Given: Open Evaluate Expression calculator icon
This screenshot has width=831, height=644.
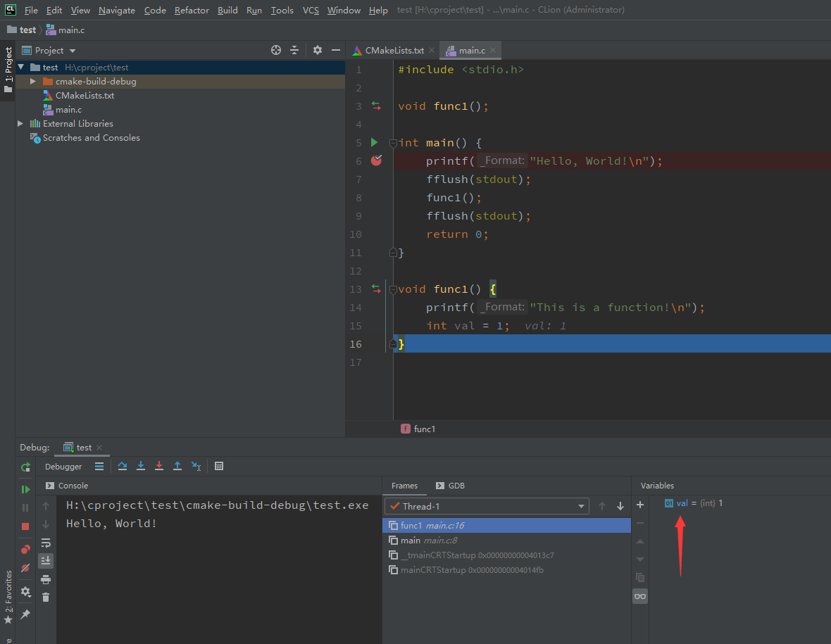Looking at the screenshot, I should click(x=219, y=466).
